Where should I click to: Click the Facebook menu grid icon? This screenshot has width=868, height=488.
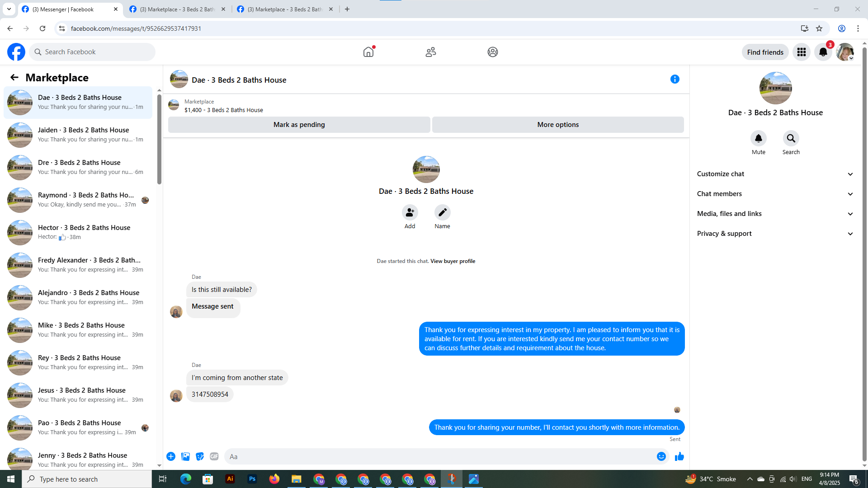tap(801, 52)
